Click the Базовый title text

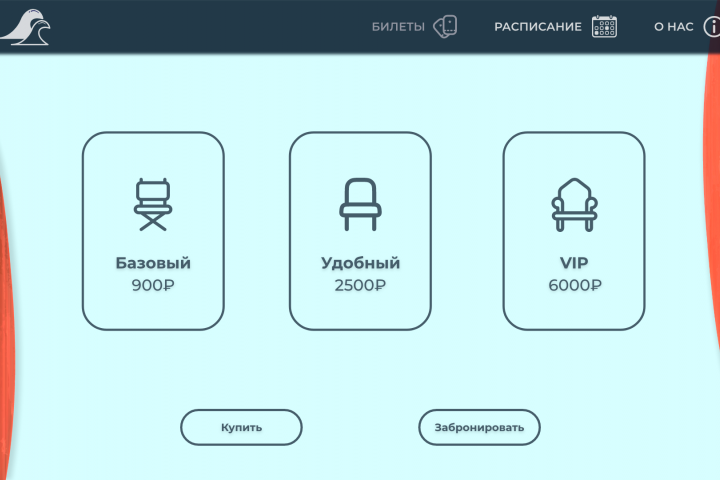153,263
